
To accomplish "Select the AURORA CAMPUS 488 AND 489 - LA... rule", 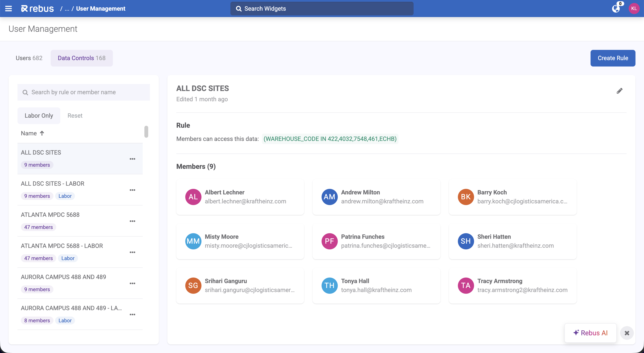I will (x=80, y=314).
